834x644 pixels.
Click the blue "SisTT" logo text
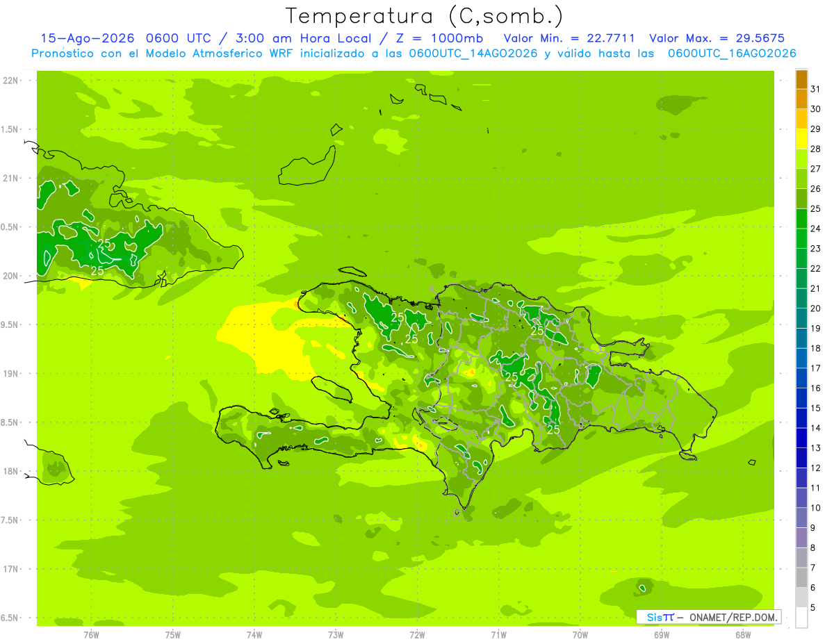(660, 617)
